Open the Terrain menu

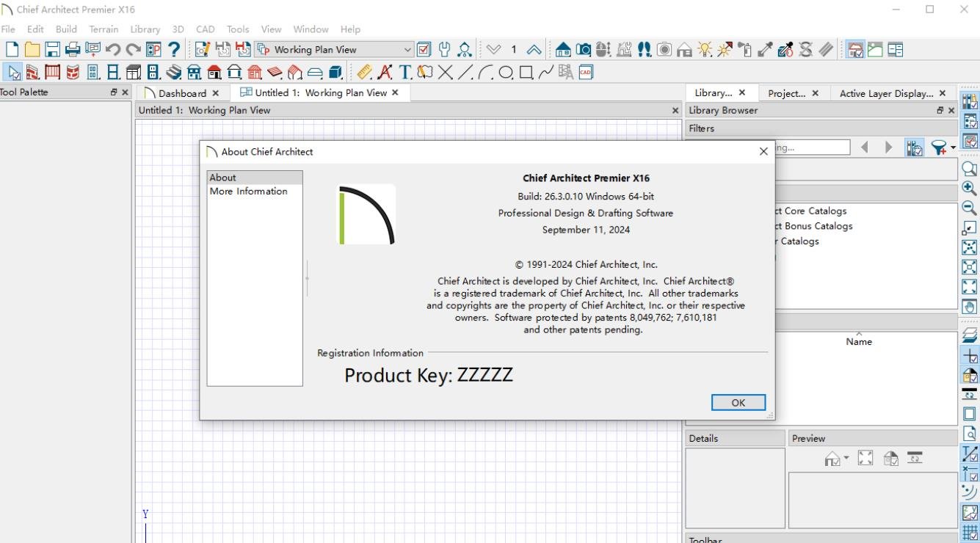point(104,29)
